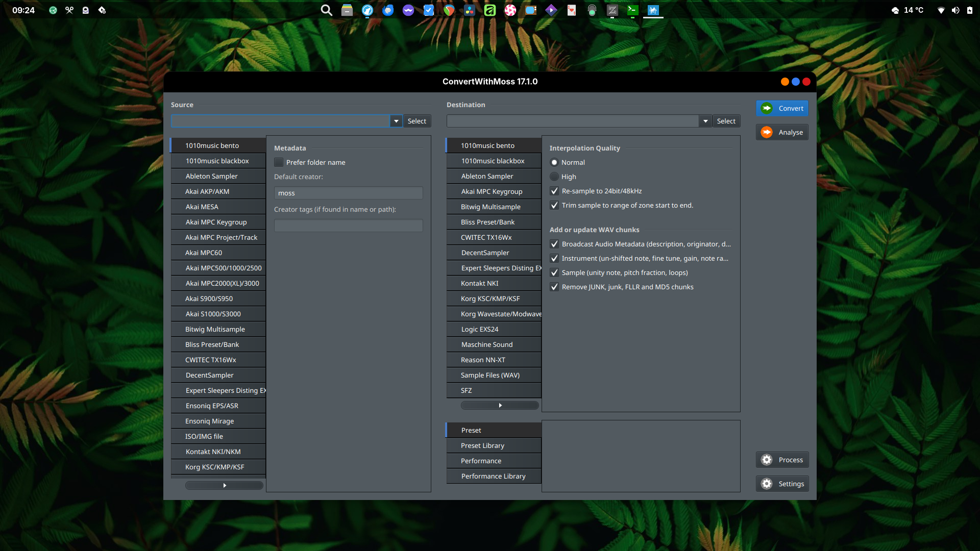Screen dimensions: 980x551
Task: Open the search magnifier in top panel
Action: pyautogui.click(x=326, y=10)
